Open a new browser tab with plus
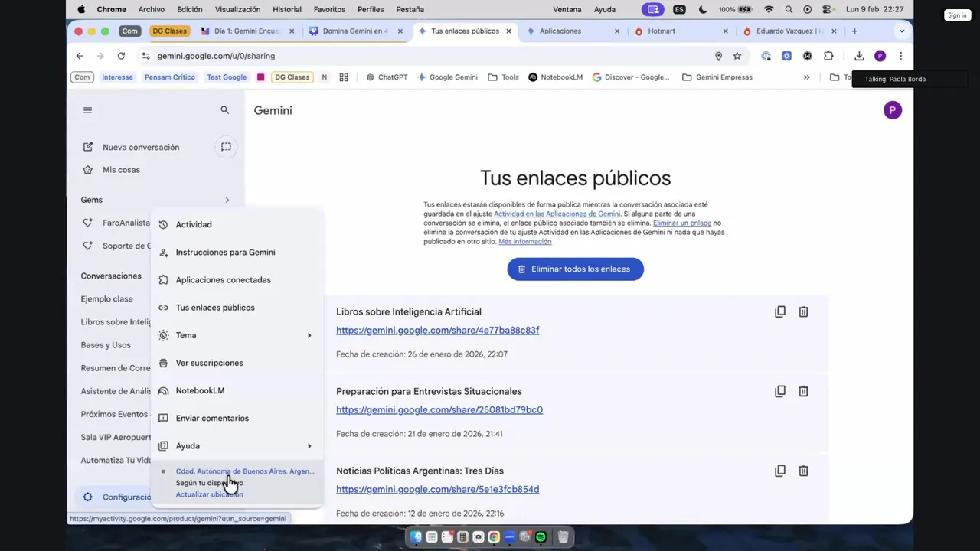Image resolution: width=980 pixels, height=551 pixels. (x=854, y=31)
